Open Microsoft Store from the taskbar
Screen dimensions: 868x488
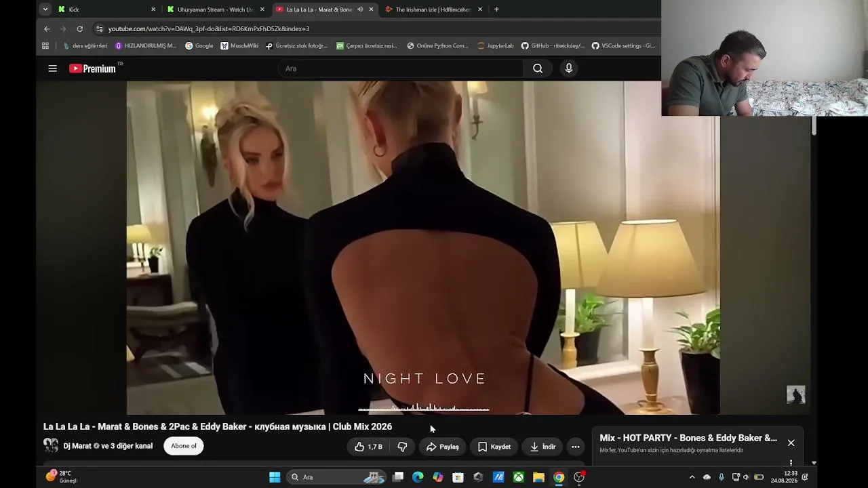[x=458, y=477]
